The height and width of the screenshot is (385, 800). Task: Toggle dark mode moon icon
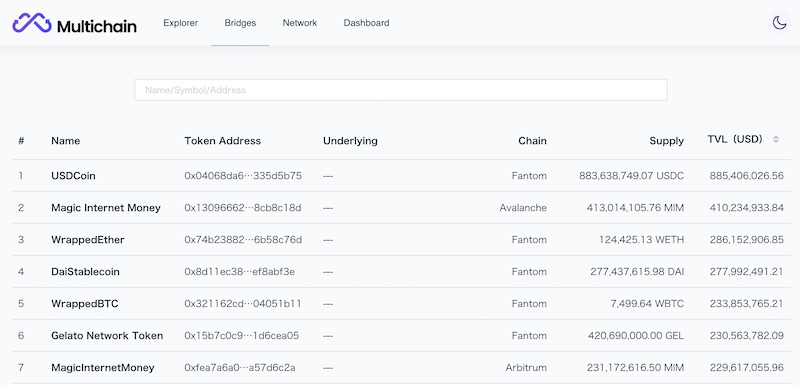coord(779,23)
